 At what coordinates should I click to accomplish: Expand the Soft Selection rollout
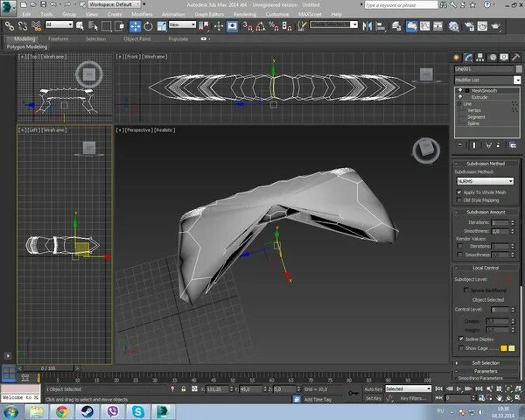486,363
